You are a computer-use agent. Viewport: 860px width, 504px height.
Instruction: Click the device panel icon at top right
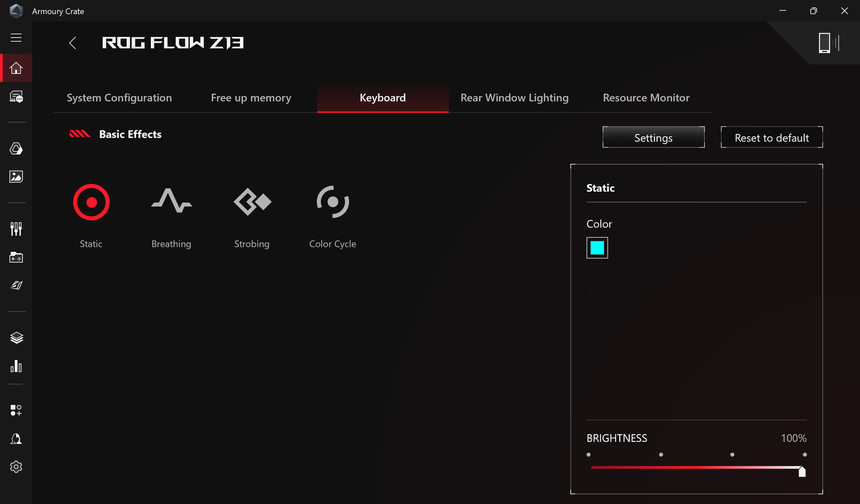coord(829,43)
